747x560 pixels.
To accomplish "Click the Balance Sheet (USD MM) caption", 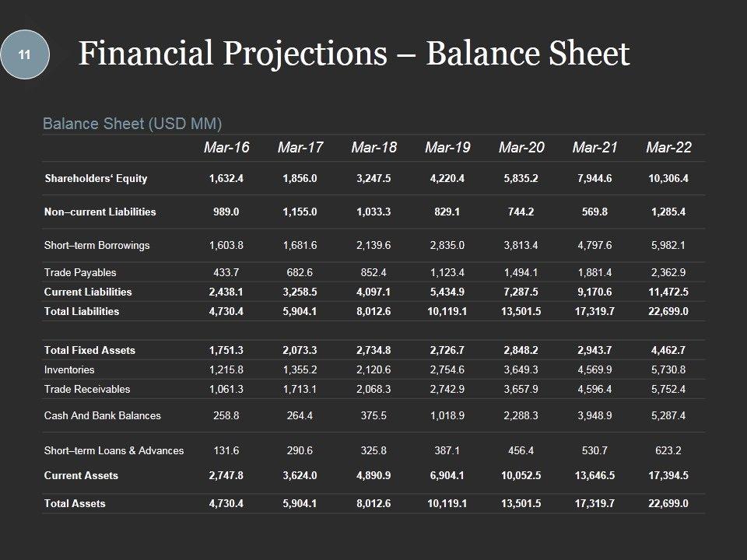I will point(132,123).
